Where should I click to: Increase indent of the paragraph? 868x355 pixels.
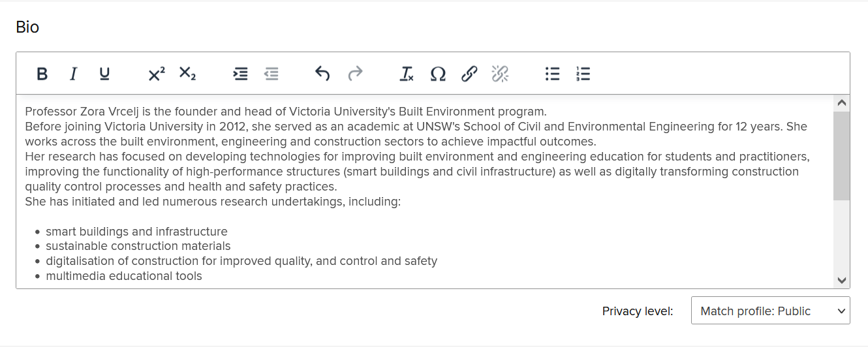pyautogui.click(x=241, y=74)
